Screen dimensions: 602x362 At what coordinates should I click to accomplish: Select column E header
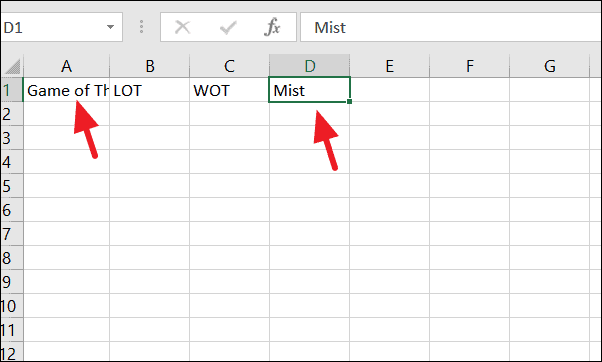click(390, 66)
